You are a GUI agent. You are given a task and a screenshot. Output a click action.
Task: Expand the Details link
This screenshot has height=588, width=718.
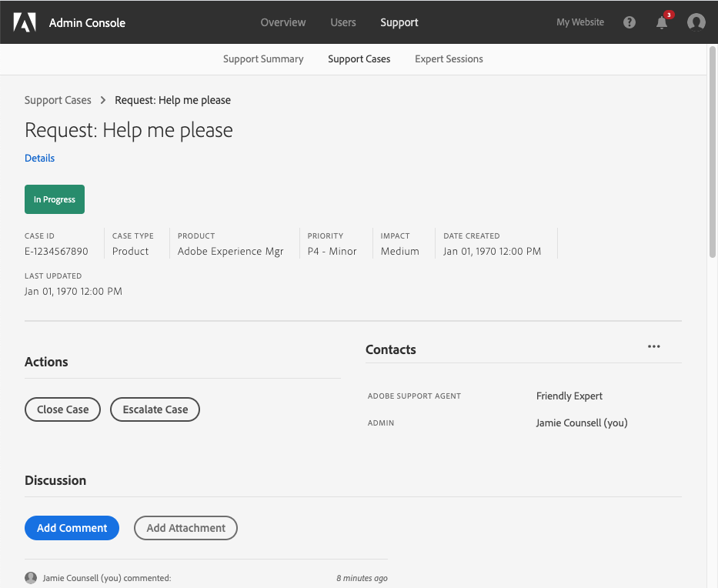(40, 158)
